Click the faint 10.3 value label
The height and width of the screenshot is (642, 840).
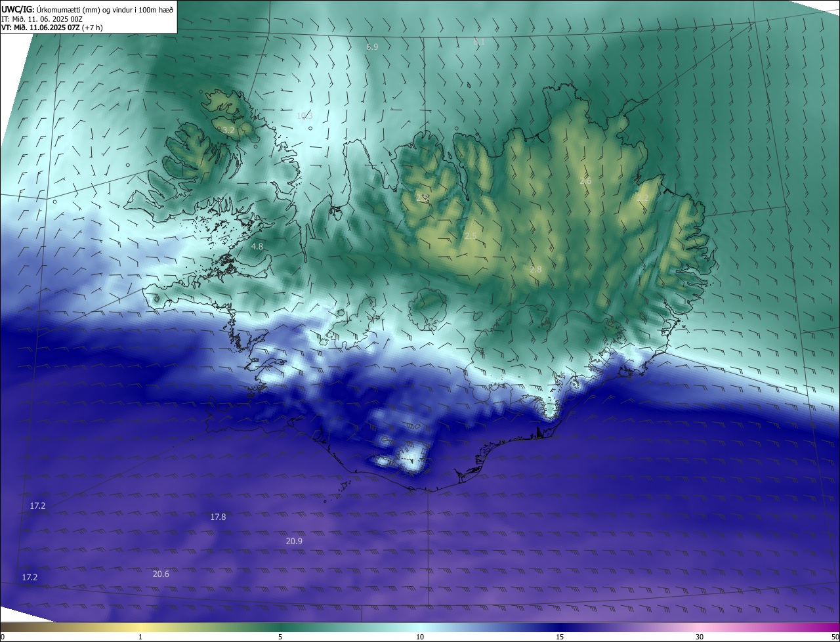click(304, 116)
